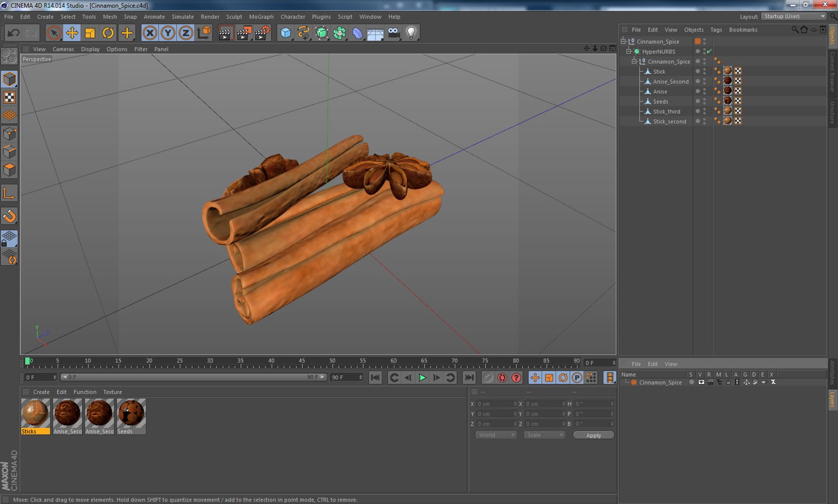The image size is (838, 504).
Task: Select the Move tool in top toolbar
Action: [72, 33]
